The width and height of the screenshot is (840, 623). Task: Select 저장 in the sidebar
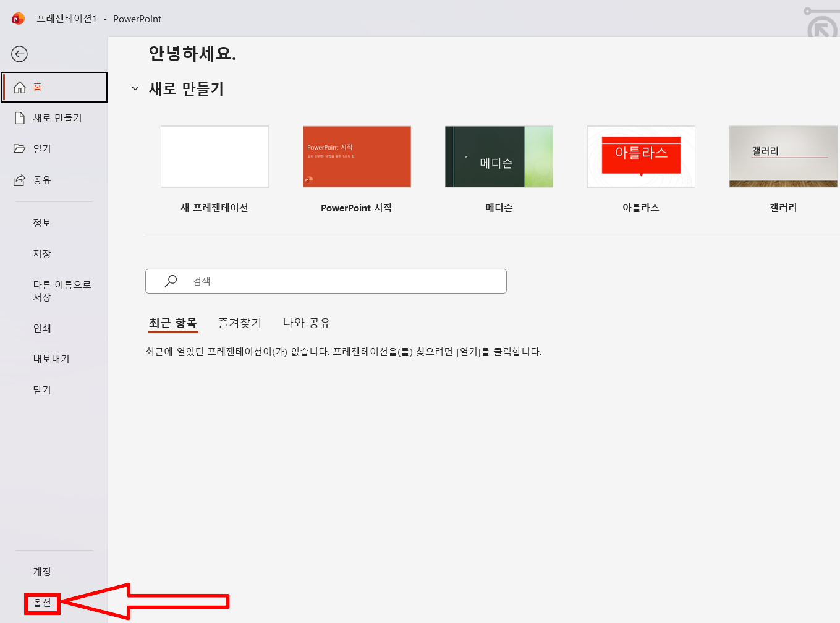(42, 254)
